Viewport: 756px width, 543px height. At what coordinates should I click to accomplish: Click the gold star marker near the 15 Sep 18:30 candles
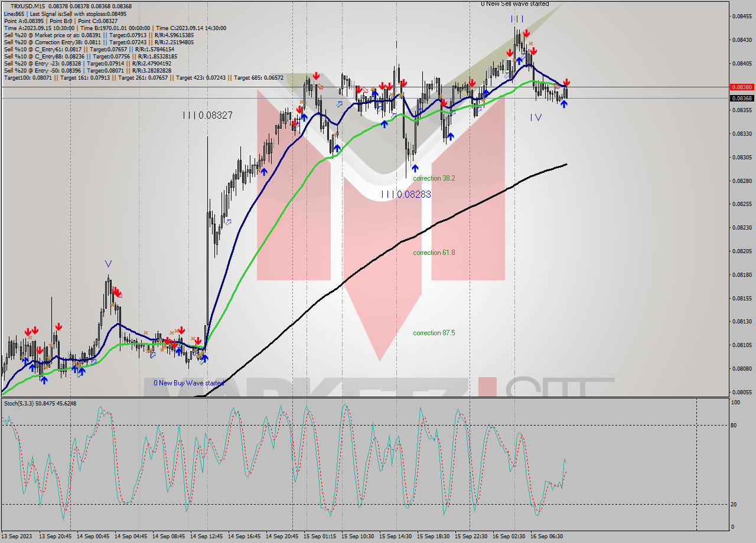coord(441,96)
